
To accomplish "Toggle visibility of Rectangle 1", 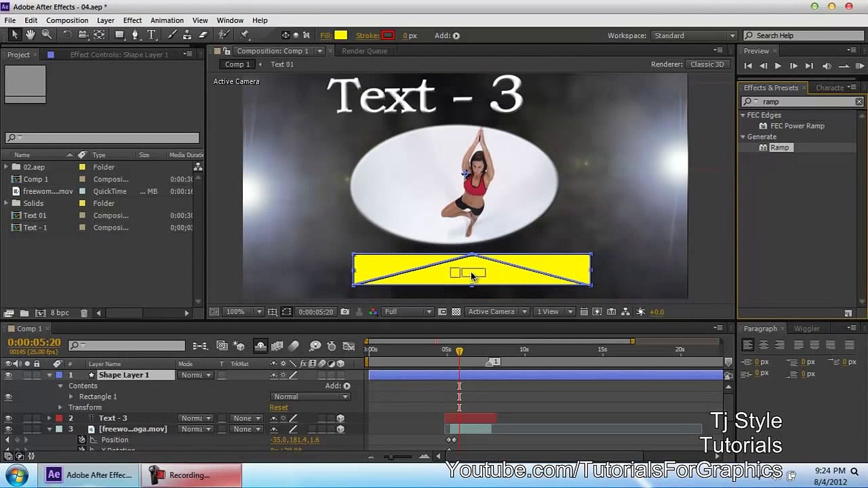I will click(8, 396).
